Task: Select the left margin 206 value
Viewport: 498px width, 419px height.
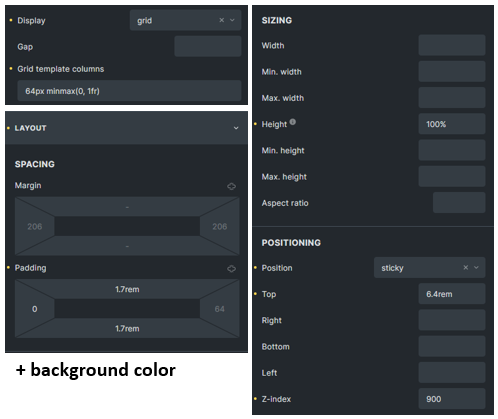Action: click(x=35, y=227)
